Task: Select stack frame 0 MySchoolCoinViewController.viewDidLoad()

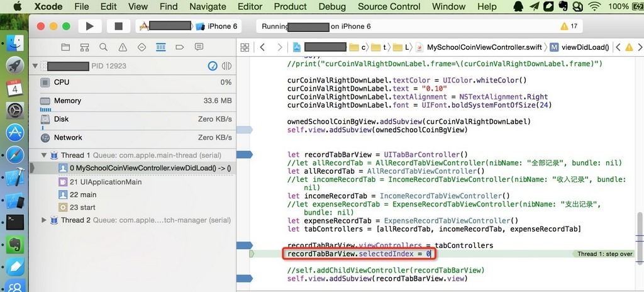Action: click(132, 168)
